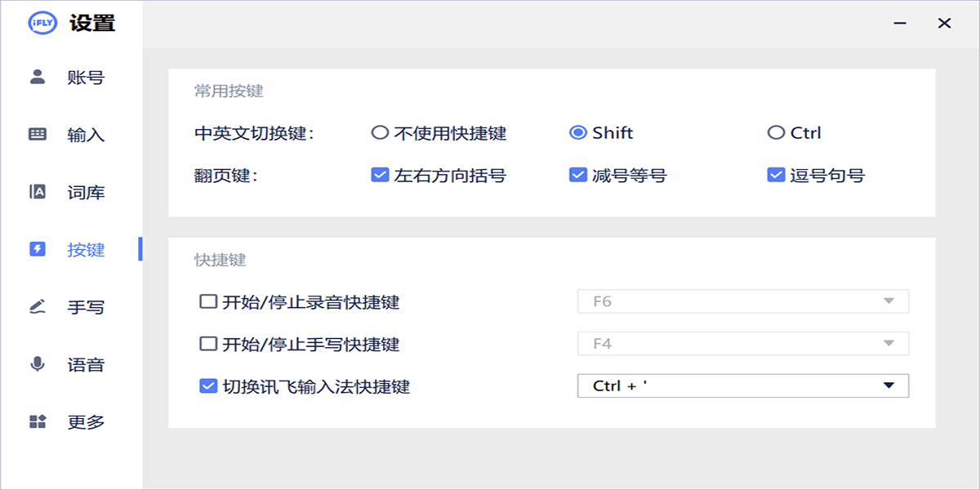This screenshot has height=490, width=980.
Task: Select the 输入 keyboard icon in sidebar
Action: (36, 134)
